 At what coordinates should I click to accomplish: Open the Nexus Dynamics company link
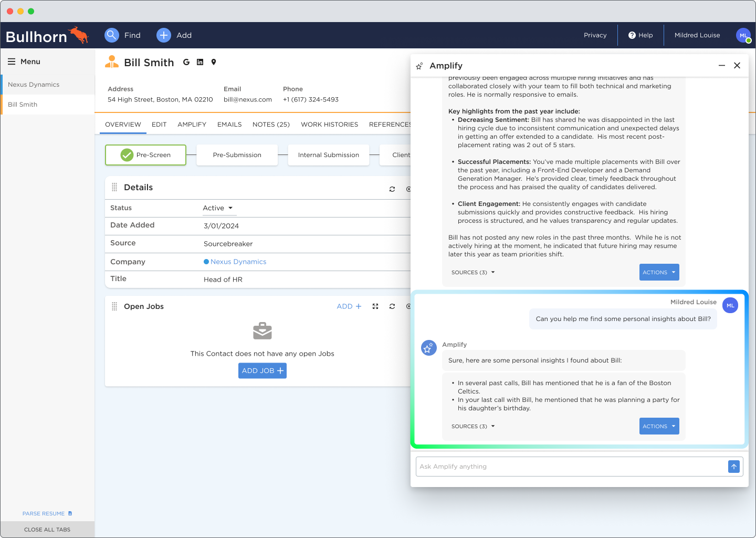(238, 262)
